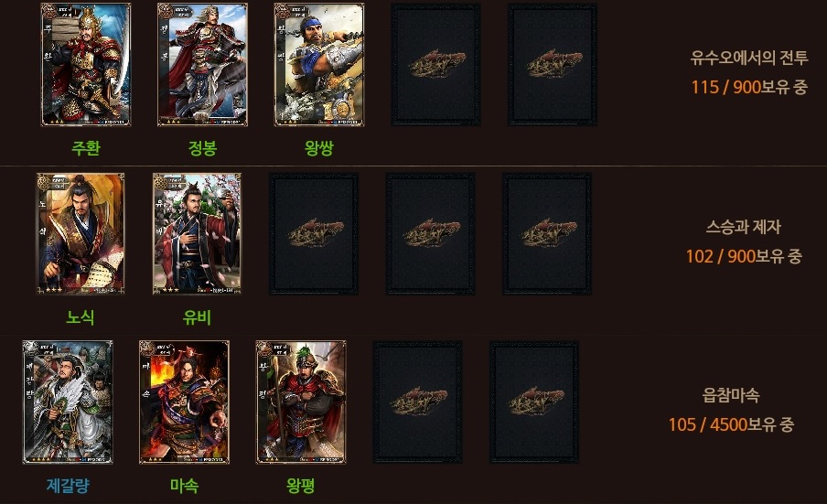Click the 제갈량 name label in blue
This screenshot has height=504, width=827.
tap(68, 485)
